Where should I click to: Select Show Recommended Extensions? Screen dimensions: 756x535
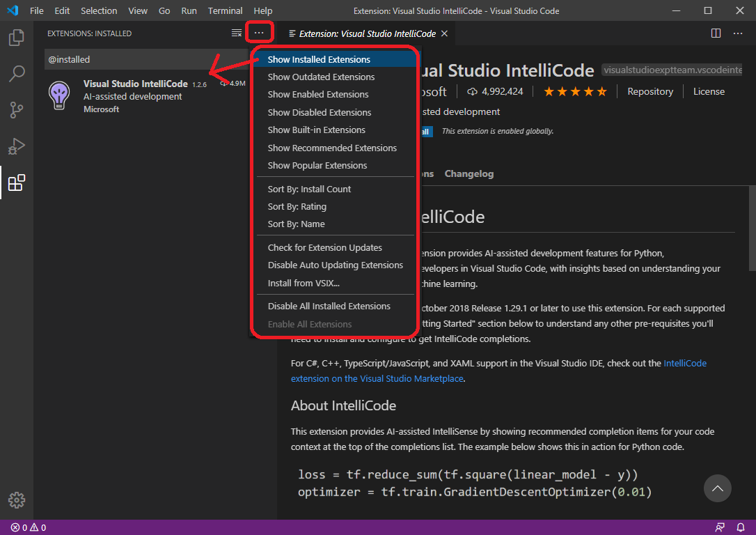pos(335,148)
